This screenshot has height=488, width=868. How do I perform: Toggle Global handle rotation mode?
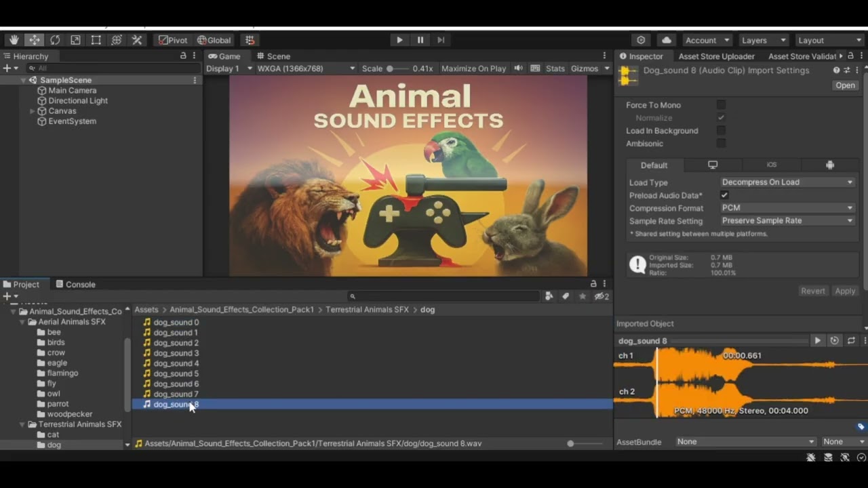[x=214, y=40]
